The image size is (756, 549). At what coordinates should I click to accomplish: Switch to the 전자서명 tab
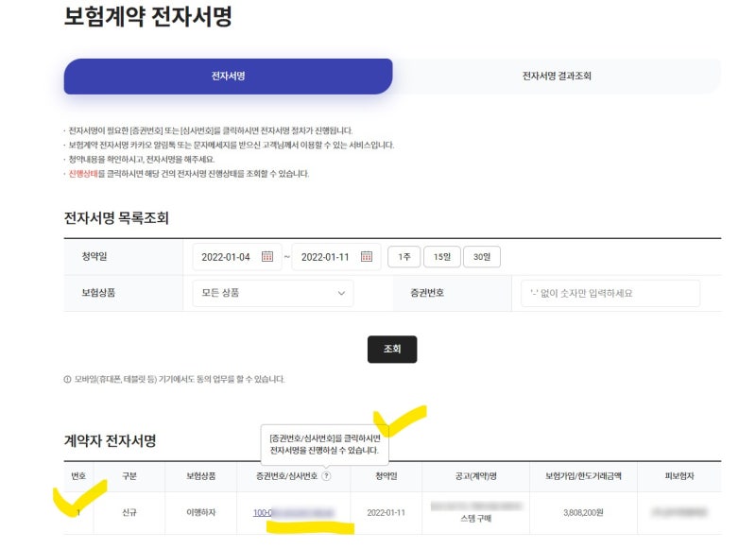(228, 77)
